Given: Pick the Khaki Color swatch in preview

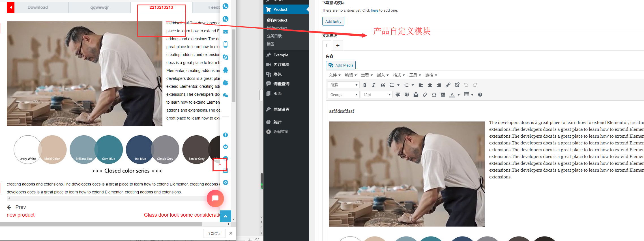Looking at the screenshot, I should (52, 150).
